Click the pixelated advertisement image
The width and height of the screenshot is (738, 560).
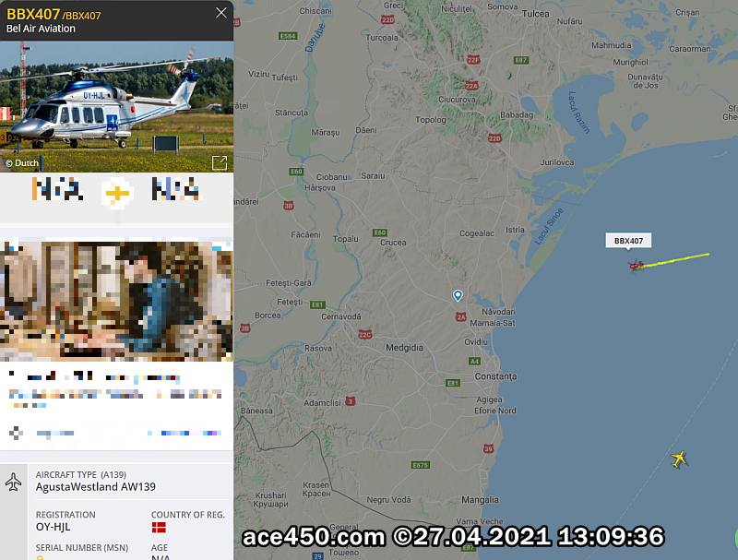(x=117, y=301)
